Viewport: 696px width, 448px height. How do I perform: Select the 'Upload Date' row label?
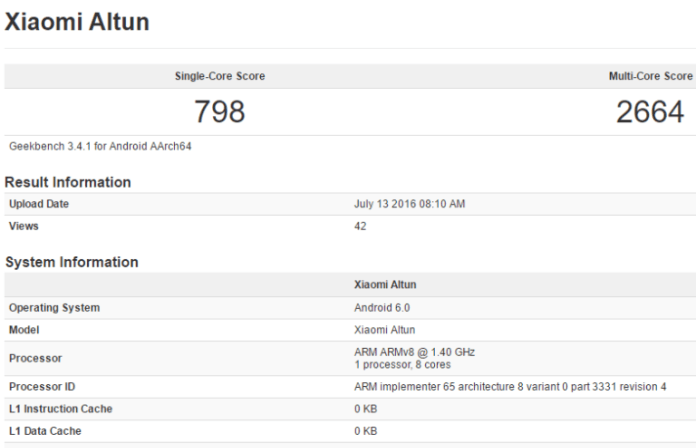pos(39,204)
